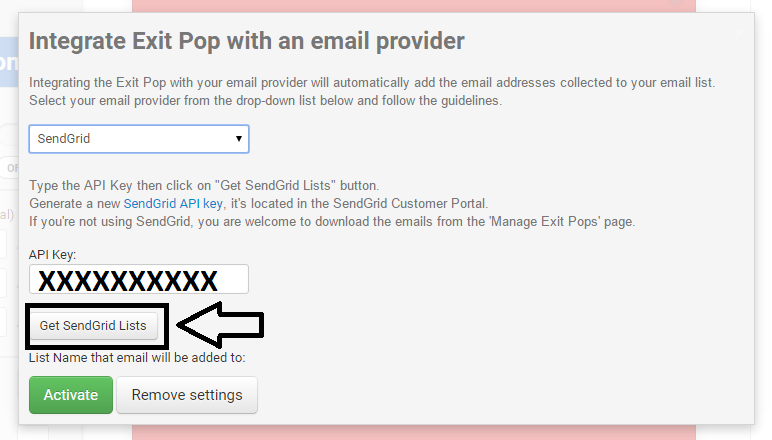Focus the API Key input field
This screenshot has width=772, height=440.
[x=138, y=279]
